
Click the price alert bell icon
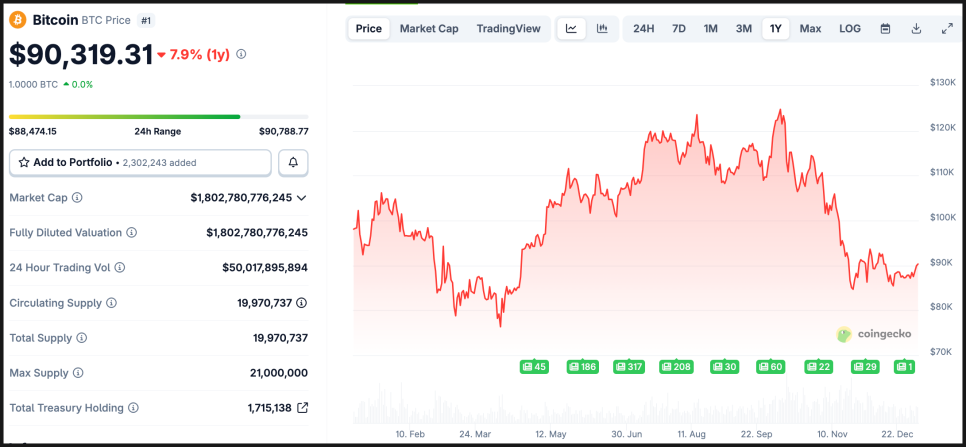pyautogui.click(x=294, y=162)
